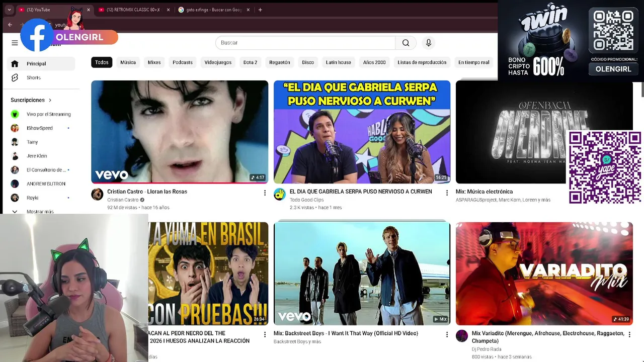
Task: Click Dj Pedro Rada channel avatar
Action: point(462,336)
